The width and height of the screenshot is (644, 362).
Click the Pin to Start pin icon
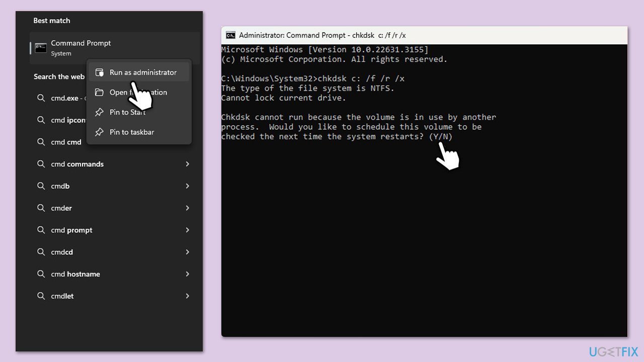99,112
